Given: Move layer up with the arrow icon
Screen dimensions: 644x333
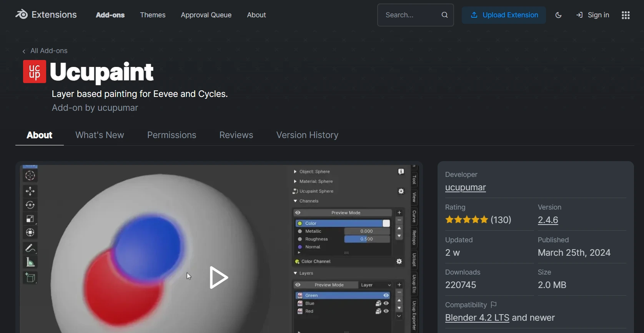Looking at the screenshot, I should [x=399, y=301].
